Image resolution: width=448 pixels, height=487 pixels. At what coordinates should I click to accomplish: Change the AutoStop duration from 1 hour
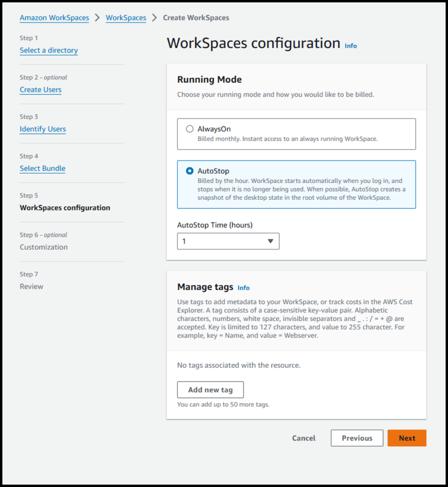[228, 241]
